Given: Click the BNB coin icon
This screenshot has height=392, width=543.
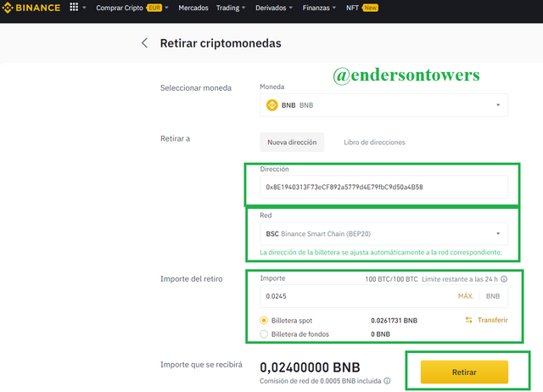Looking at the screenshot, I should tap(271, 105).
